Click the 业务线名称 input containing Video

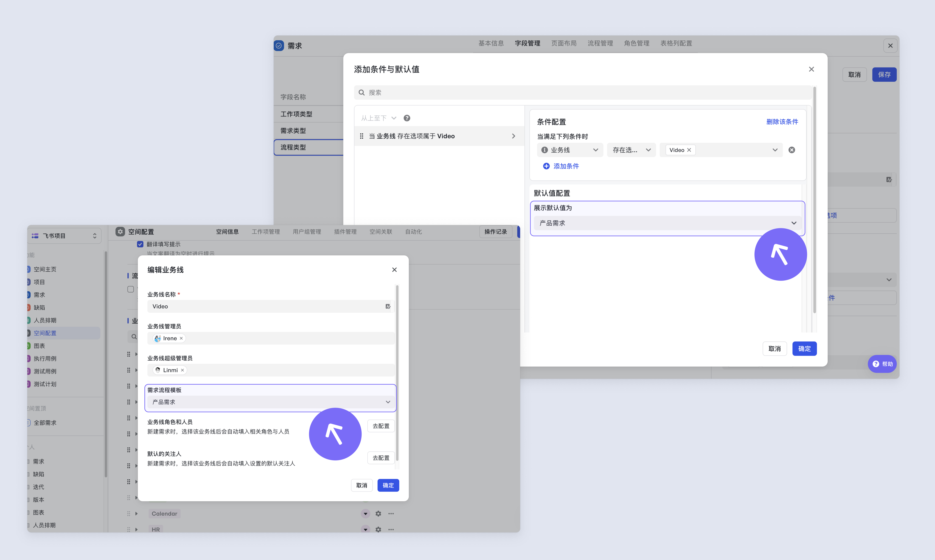(271, 306)
